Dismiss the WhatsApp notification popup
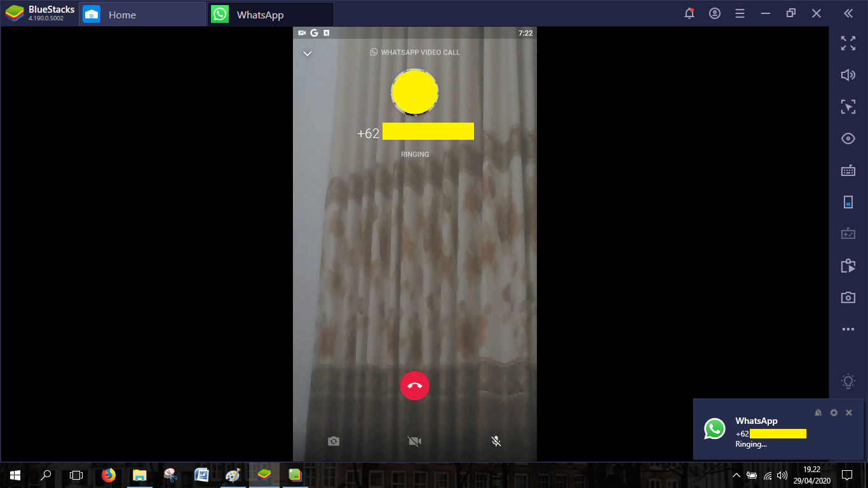The image size is (868, 488). point(849,412)
